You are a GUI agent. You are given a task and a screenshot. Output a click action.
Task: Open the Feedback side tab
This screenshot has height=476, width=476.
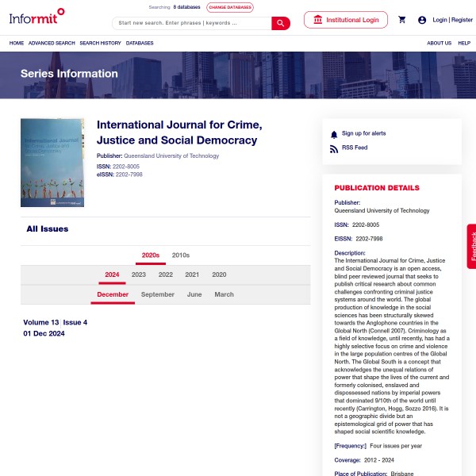click(x=472, y=246)
